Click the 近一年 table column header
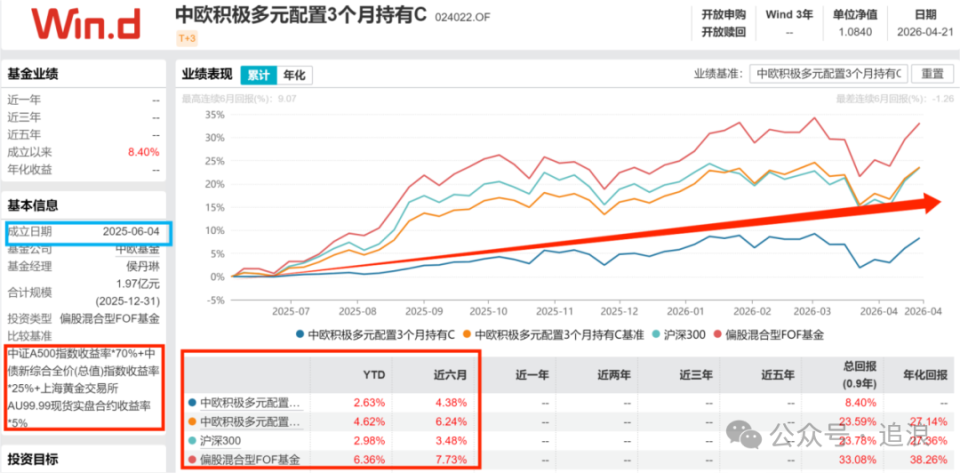960x473 pixels. 534,374
